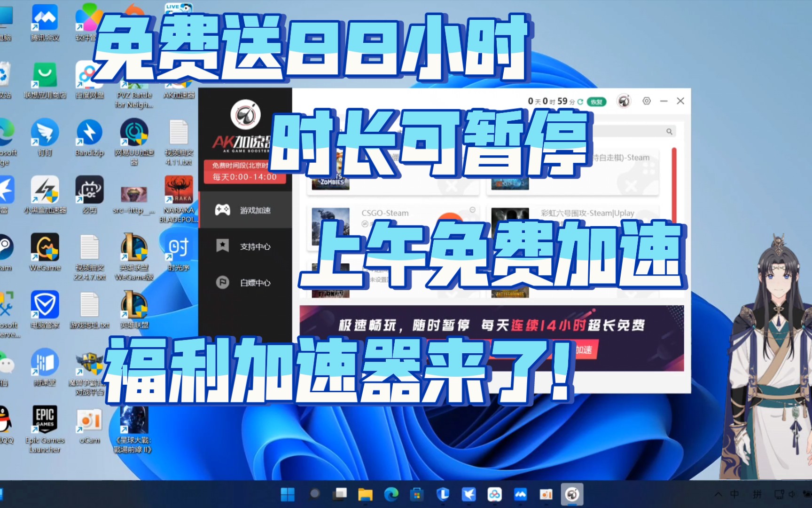
Task: Switch to 游戏加速 in AK sidebar
Action: coord(245,210)
